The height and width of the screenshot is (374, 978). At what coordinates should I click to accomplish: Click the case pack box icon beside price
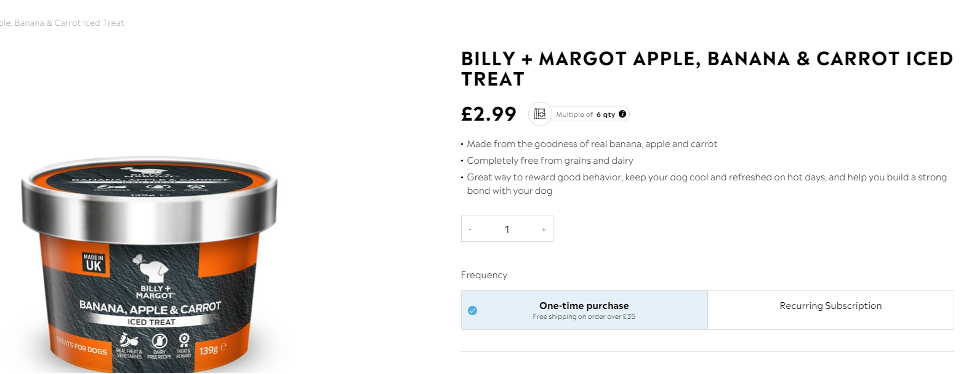click(x=540, y=114)
